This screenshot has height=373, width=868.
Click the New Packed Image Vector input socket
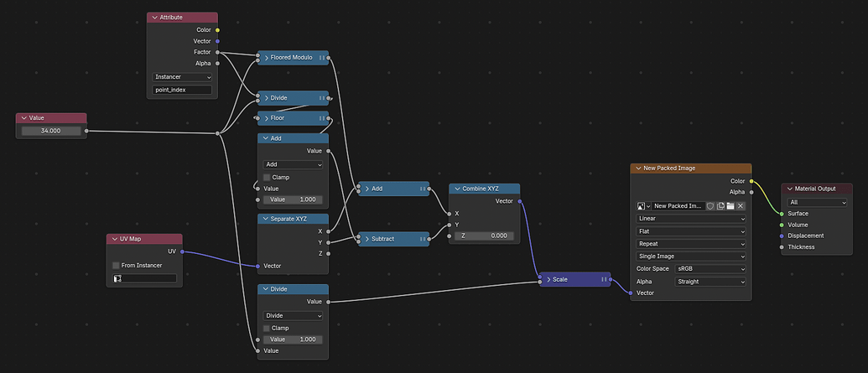[631, 293]
